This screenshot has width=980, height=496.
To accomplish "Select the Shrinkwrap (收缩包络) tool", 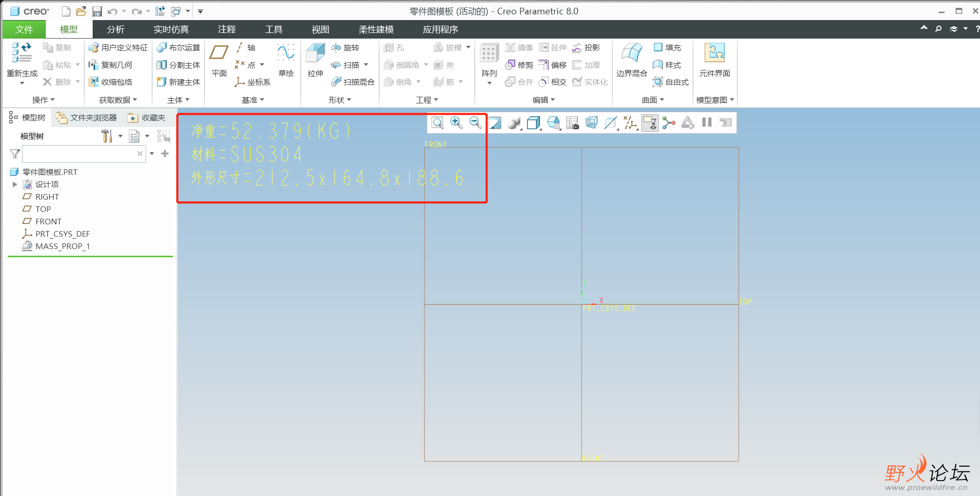I will [x=110, y=82].
